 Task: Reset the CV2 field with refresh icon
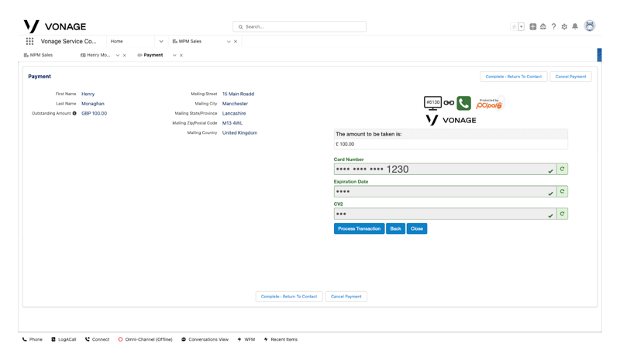(x=562, y=214)
